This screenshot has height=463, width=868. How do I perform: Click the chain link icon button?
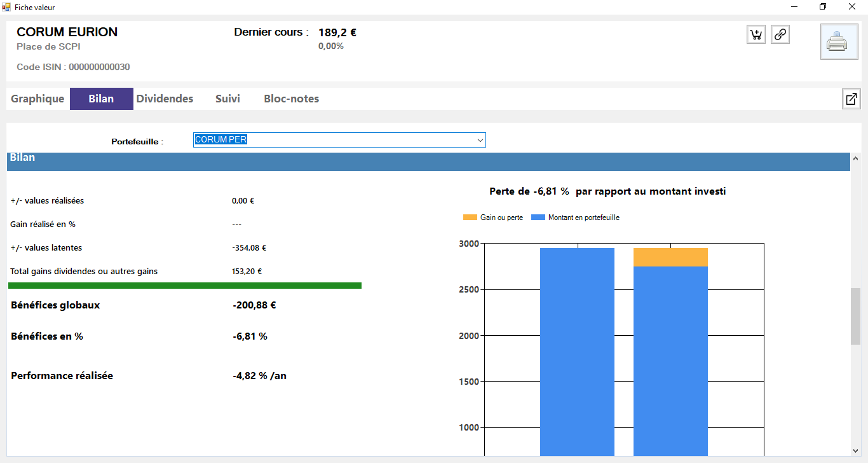pos(780,34)
